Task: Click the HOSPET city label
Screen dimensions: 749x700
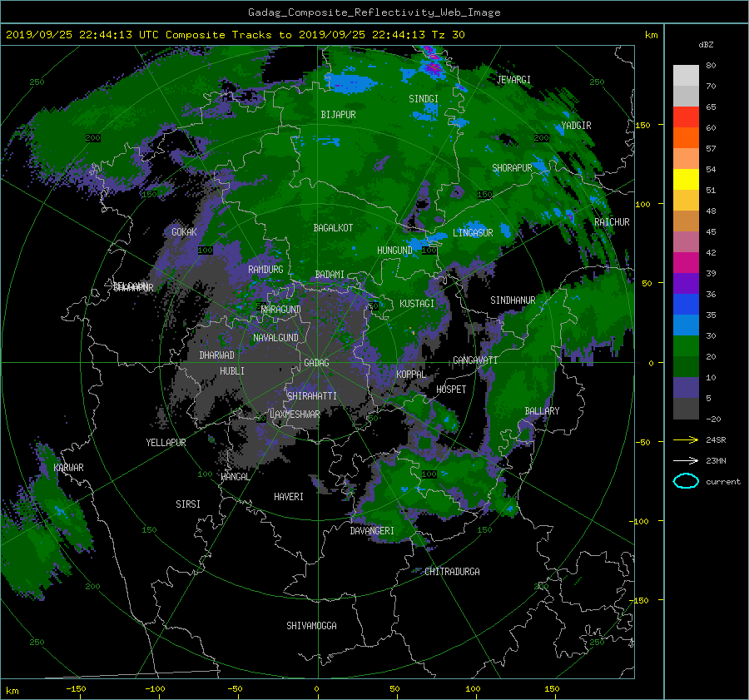Action: (x=451, y=390)
